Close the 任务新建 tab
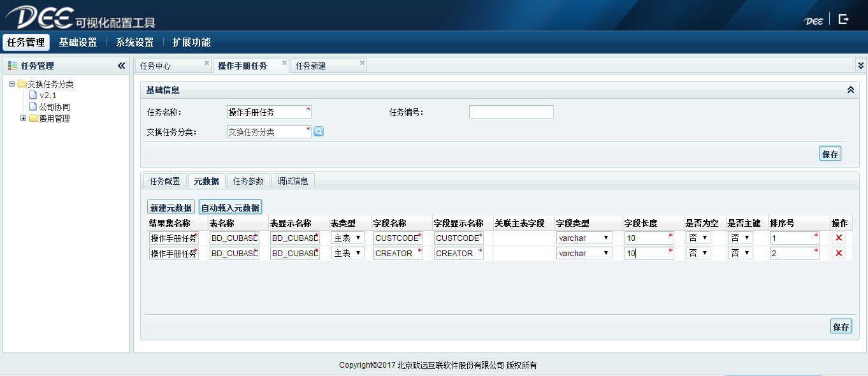 point(362,62)
